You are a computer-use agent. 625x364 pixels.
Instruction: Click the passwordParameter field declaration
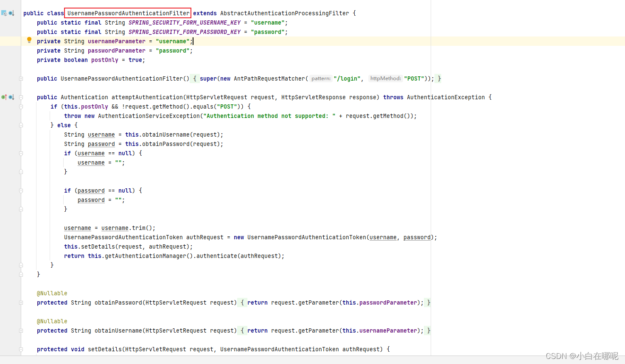click(117, 50)
